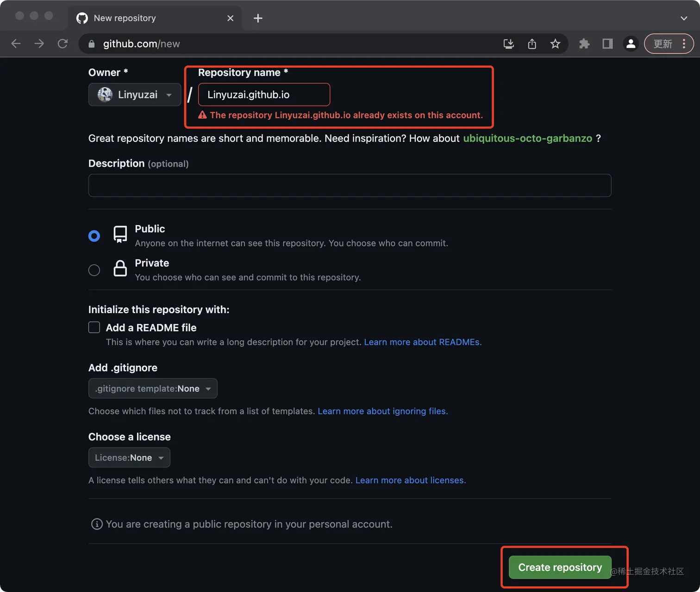The height and width of the screenshot is (592, 700).
Task: Open the License None dropdown
Action: pyautogui.click(x=129, y=458)
